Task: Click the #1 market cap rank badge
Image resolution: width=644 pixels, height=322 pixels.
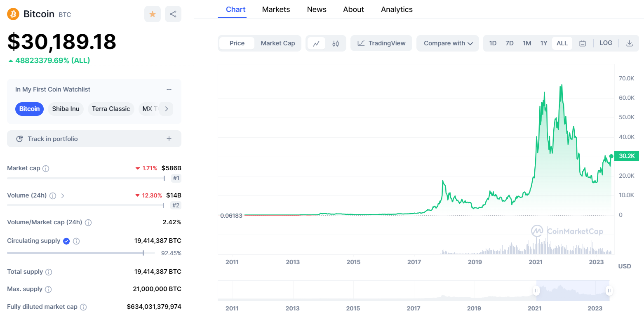Action: [x=176, y=179]
